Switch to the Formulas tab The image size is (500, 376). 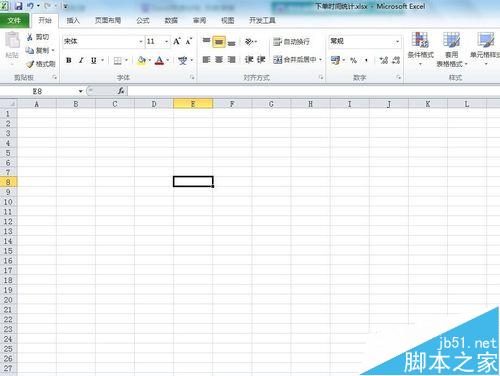click(143, 21)
